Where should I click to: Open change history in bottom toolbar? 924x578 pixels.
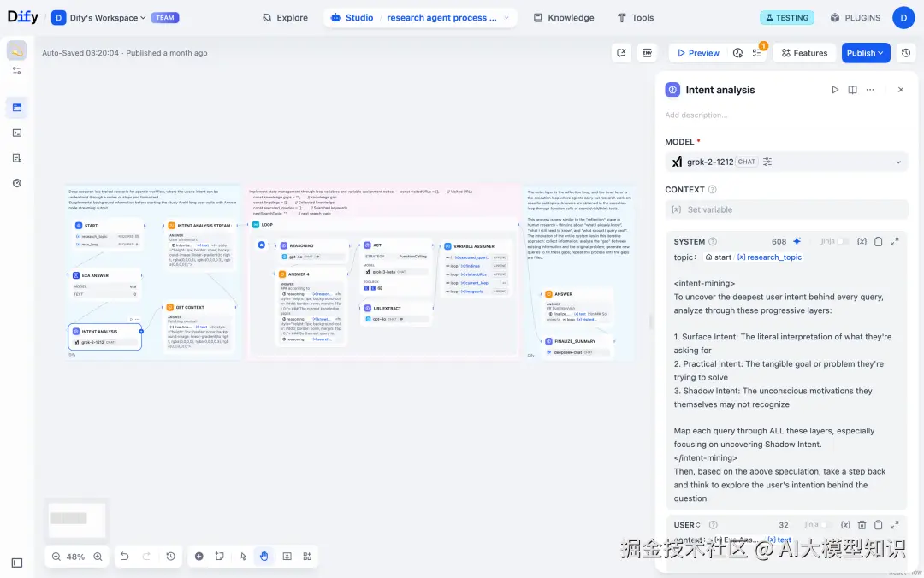click(171, 557)
